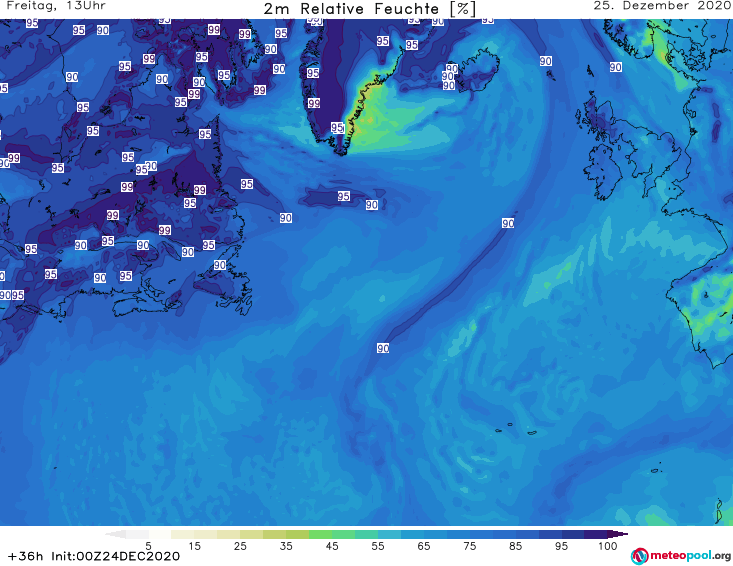Click the grey arrow tip starting the color bar
This screenshot has width=733, height=566.
[116, 534]
